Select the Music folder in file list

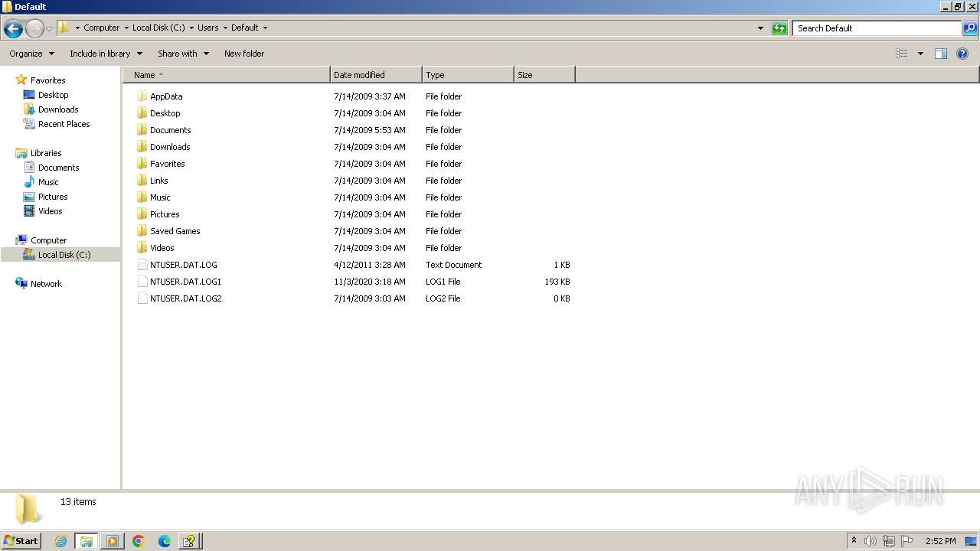pyautogui.click(x=160, y=197)
